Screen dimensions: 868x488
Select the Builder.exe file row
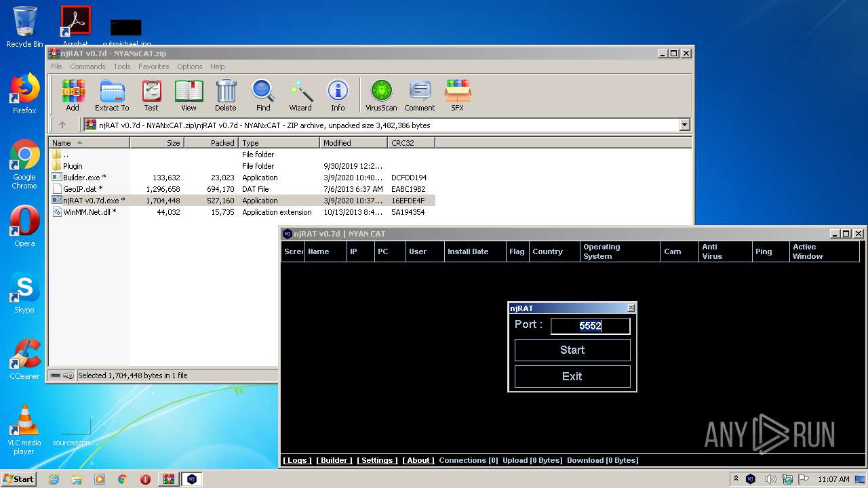tap(241, 178)
